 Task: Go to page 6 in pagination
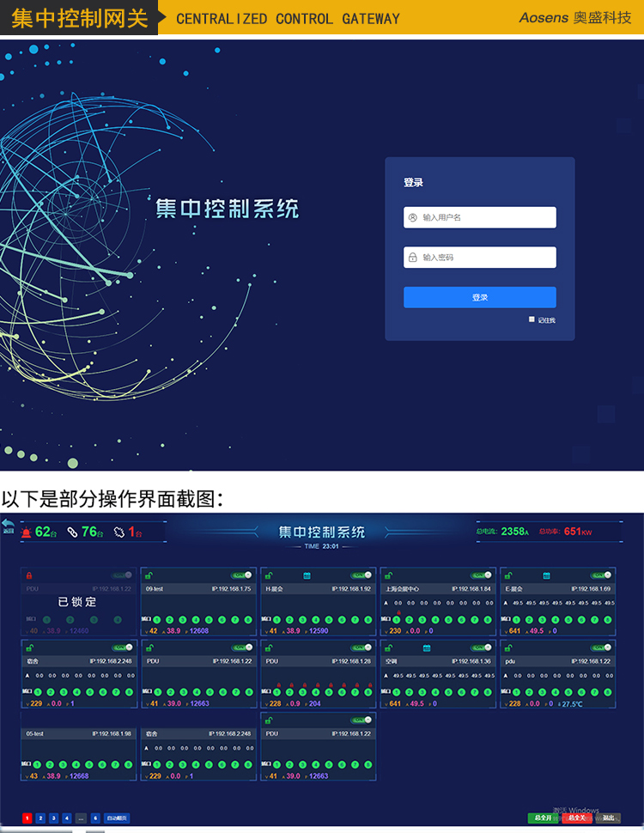(x=95, y=818)
